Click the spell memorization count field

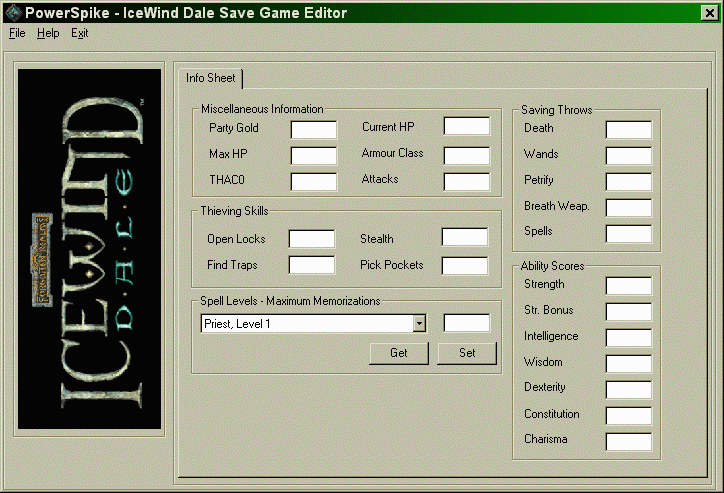[466, 323]
